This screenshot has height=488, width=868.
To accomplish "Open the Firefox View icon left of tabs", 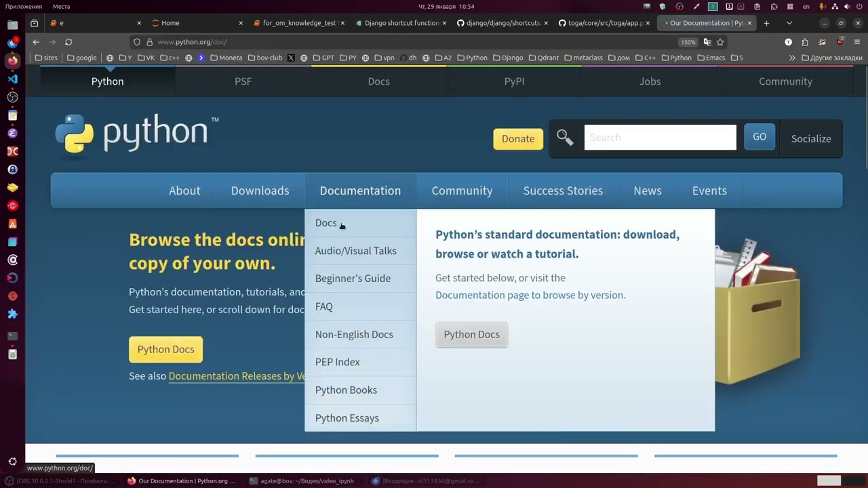I will pyautogui.click(x=35, y=23).
